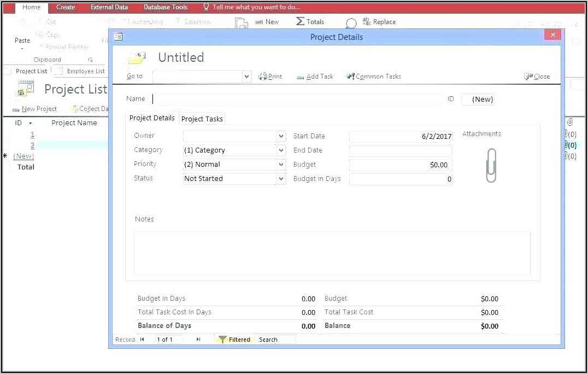The width and height of the screenshot is (588, 374).
Task: Click the Replace icon in ribbon
Action: tap(366, 21)
